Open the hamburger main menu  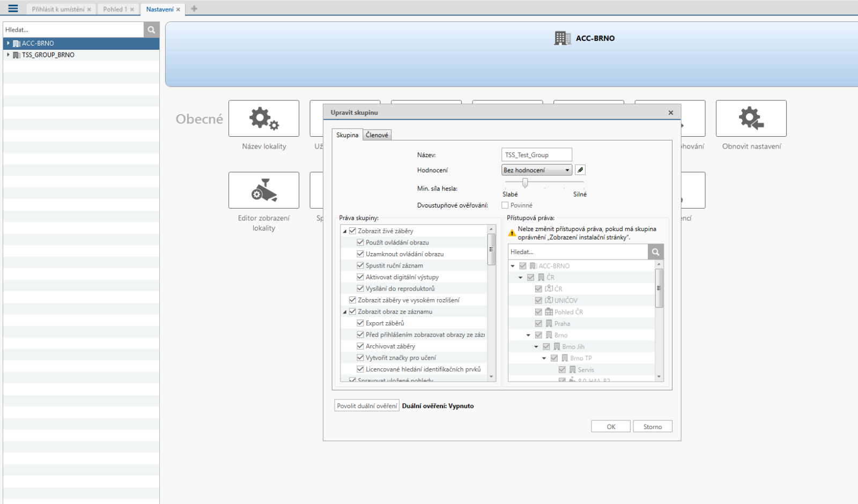tap(13, 9)
